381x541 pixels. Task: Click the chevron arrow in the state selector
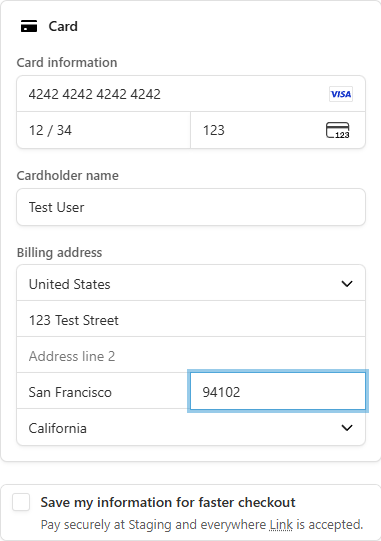347,428
